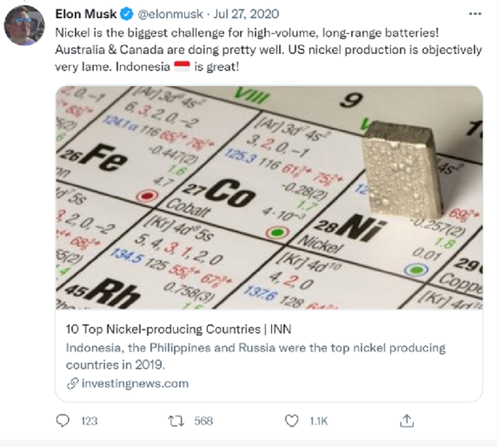Click Elon Musk's profile avatar

pyautogui.click(x=24, y=25)
